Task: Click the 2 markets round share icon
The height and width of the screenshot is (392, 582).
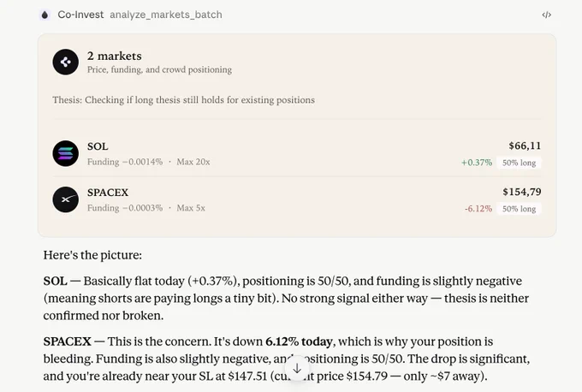Action: click(65, 62)
